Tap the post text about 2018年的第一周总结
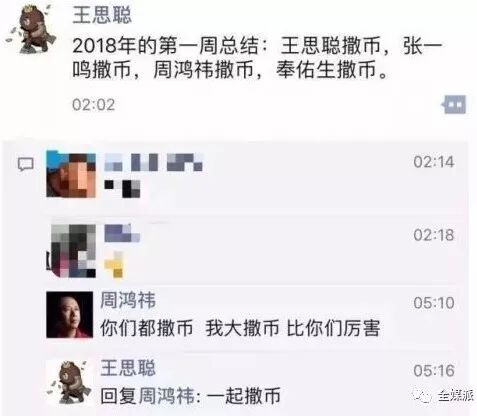 tap(257, 58)
